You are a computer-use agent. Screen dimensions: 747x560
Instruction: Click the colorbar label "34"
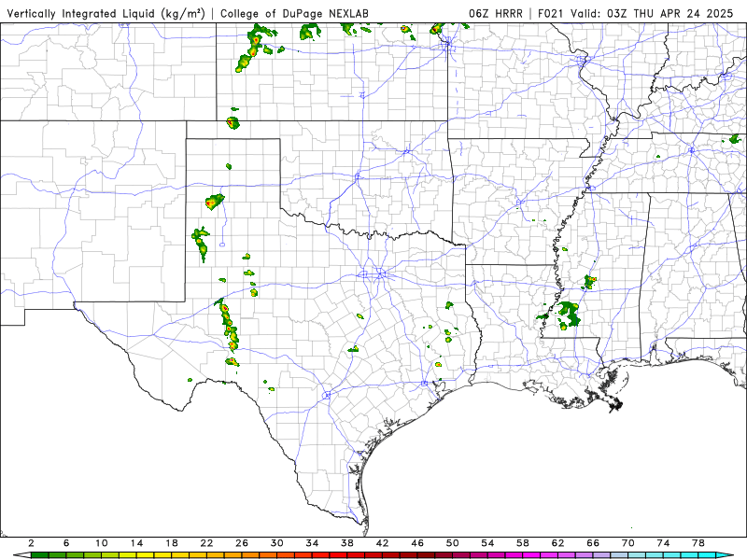point(313,543)
